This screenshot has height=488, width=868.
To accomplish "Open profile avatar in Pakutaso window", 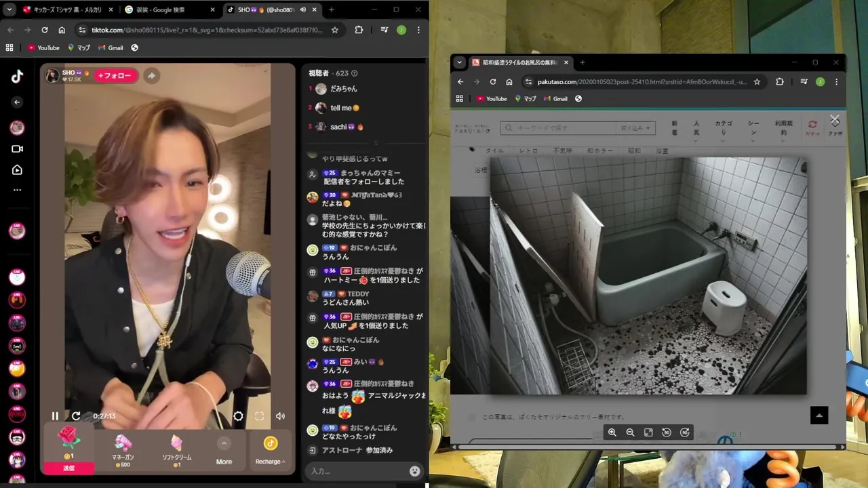I will [x=820, y=82].
